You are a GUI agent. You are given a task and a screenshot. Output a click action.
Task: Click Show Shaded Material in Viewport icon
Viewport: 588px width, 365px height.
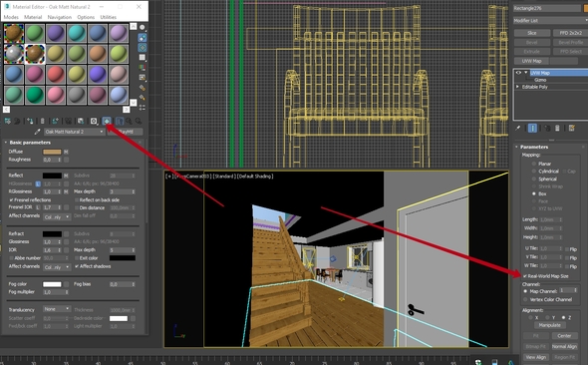[x=107, y=121]
